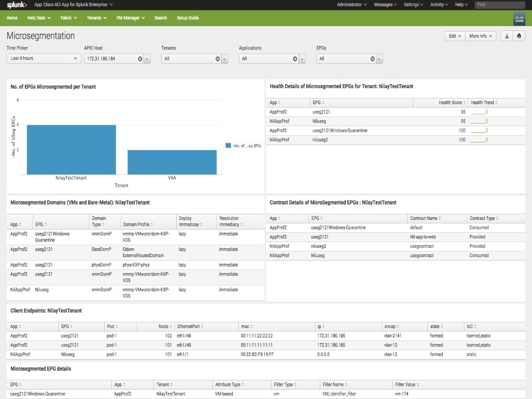Image resolution: width=532 pixels, height=399 pixels.
Task: Sort Client Endpoints by encap column
Action: click(x=392, y=326)
